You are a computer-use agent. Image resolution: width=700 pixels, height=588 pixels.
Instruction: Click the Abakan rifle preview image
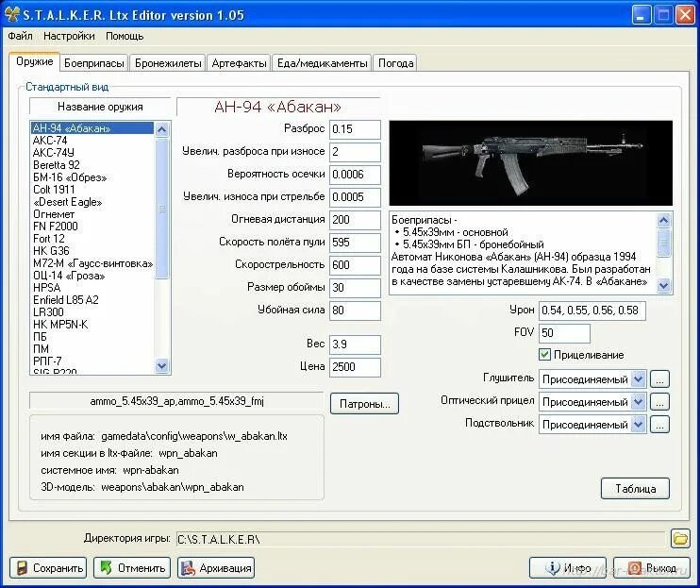click(x=531, y=163)
